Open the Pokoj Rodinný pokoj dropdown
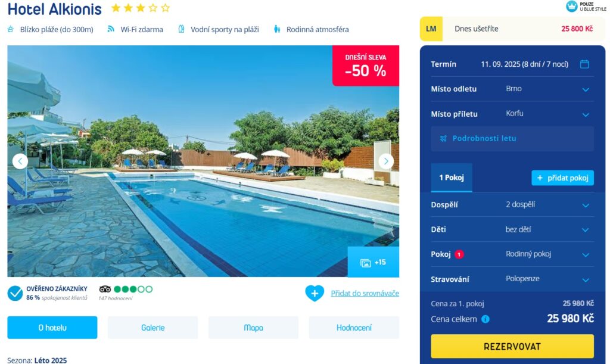The image size is (610, 364). pos(512,254)
